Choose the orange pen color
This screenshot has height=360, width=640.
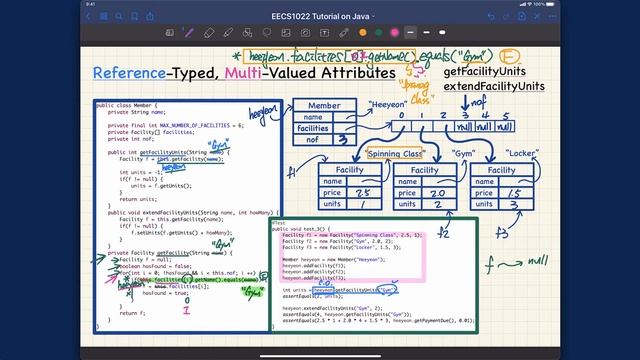(x=362, y=33)
